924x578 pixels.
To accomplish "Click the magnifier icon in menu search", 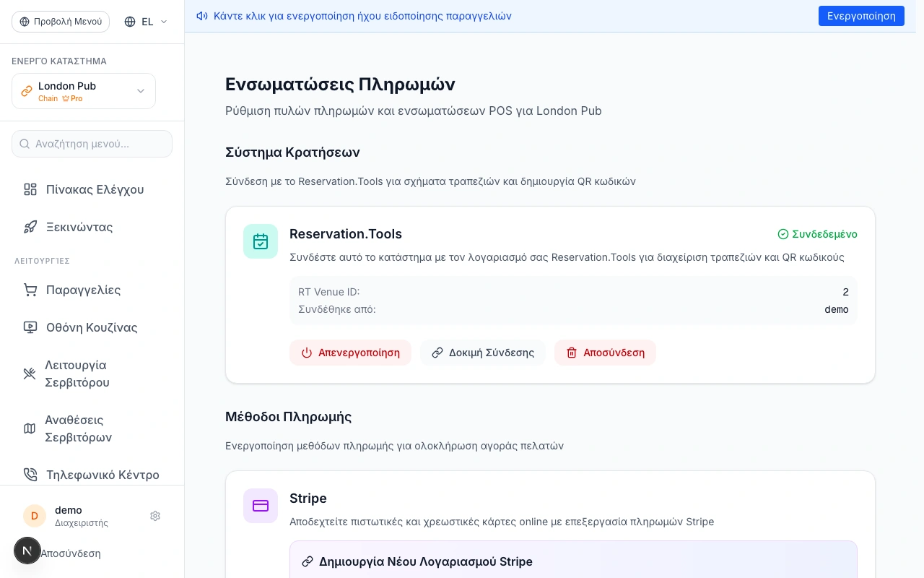I will (25, 144).
